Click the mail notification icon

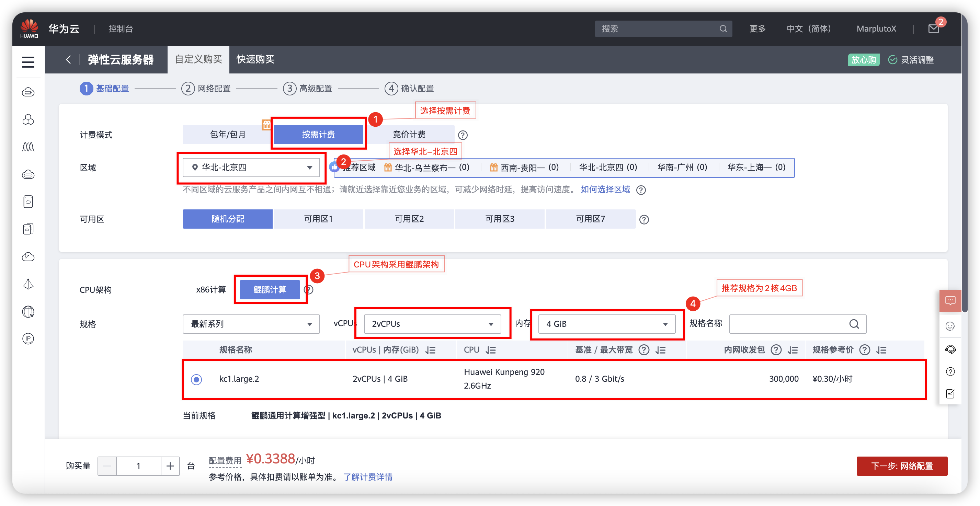click(x=933, y=28)
